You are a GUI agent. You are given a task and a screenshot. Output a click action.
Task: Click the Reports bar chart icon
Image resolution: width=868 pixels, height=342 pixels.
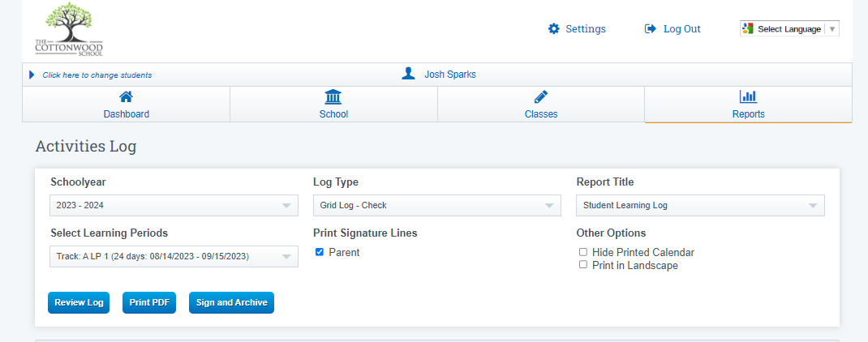[748, 97]
